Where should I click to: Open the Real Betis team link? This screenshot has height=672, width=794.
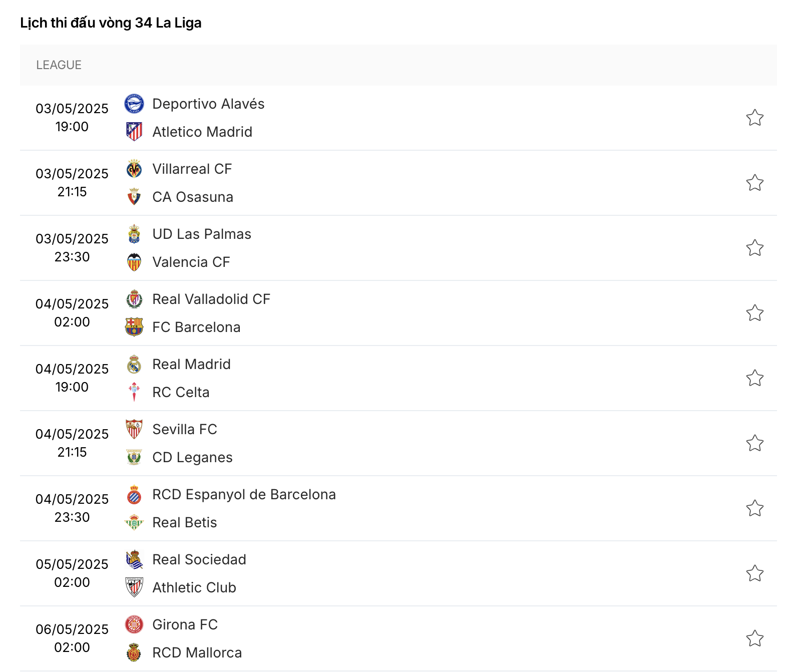coord(185,522)
